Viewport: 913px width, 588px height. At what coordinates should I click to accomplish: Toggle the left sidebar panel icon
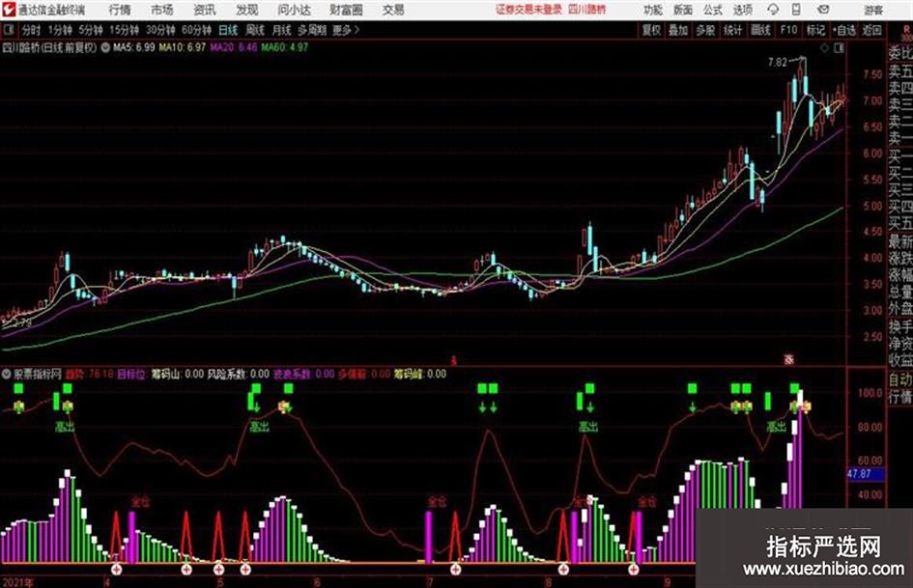click(8, 30)
